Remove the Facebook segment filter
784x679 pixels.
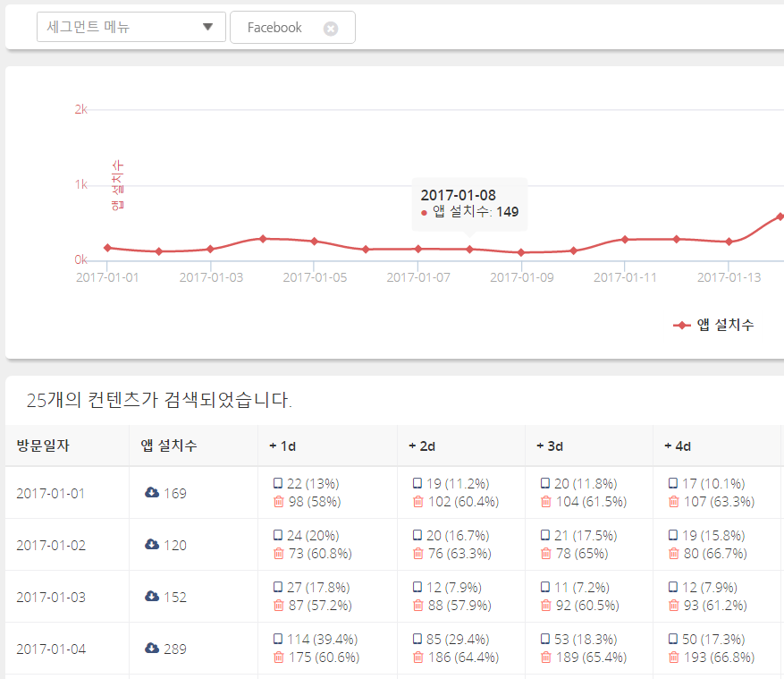[331, 29]
